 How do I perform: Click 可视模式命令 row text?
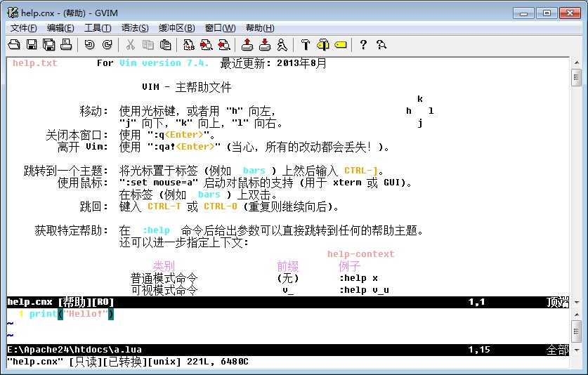pyautogui.click(x=164, y=290)
